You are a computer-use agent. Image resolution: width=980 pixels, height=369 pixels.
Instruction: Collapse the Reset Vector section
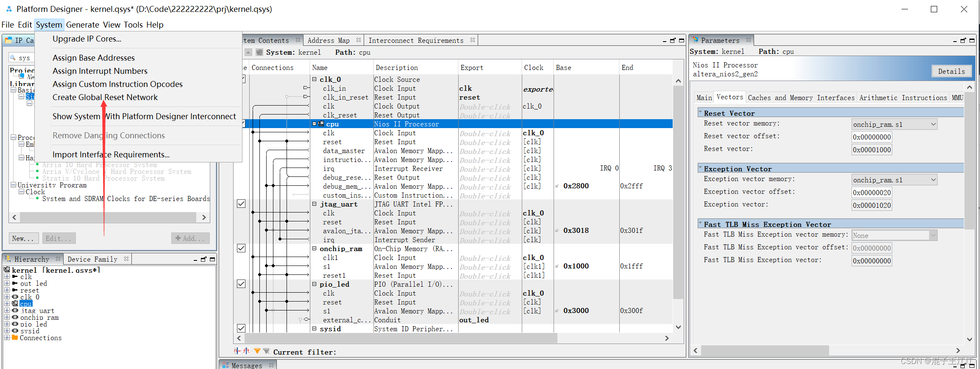click(x=701, y=113)
